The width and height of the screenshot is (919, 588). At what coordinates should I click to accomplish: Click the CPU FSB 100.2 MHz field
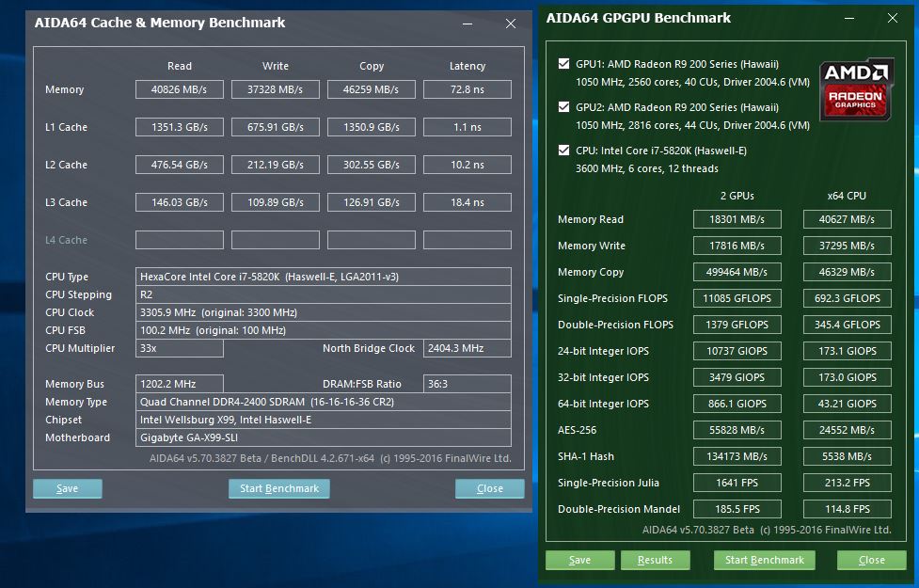click(x=323, y=330)
